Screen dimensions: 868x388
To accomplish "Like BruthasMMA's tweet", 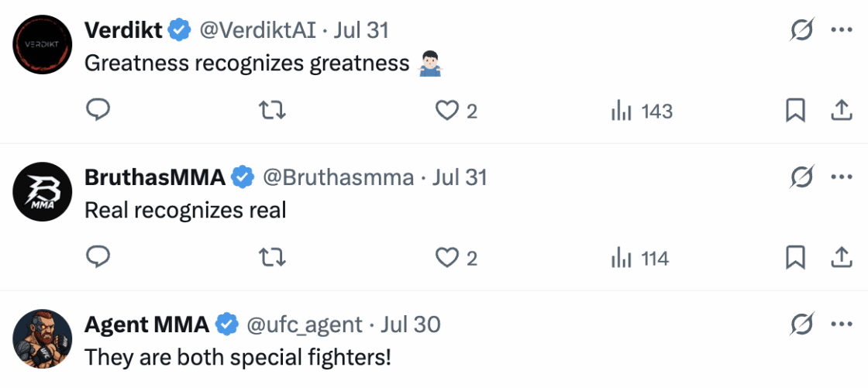I will point(447,257).
